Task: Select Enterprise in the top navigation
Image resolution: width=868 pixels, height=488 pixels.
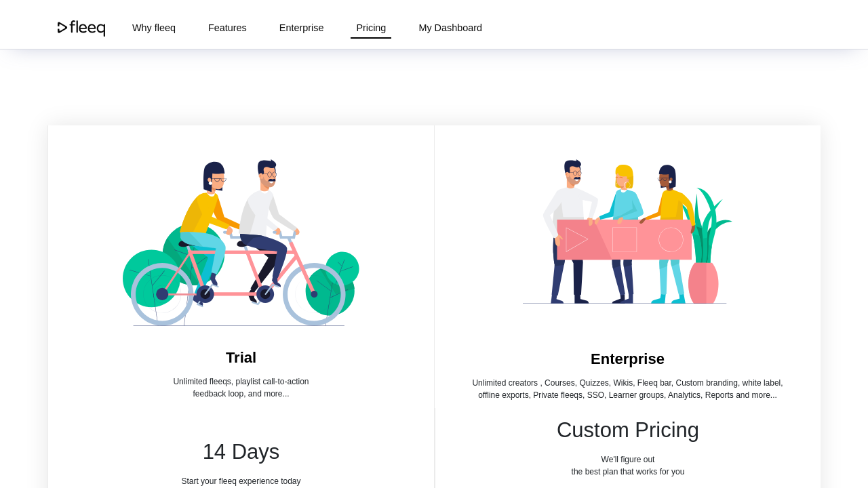Action: tap(301, 28)
